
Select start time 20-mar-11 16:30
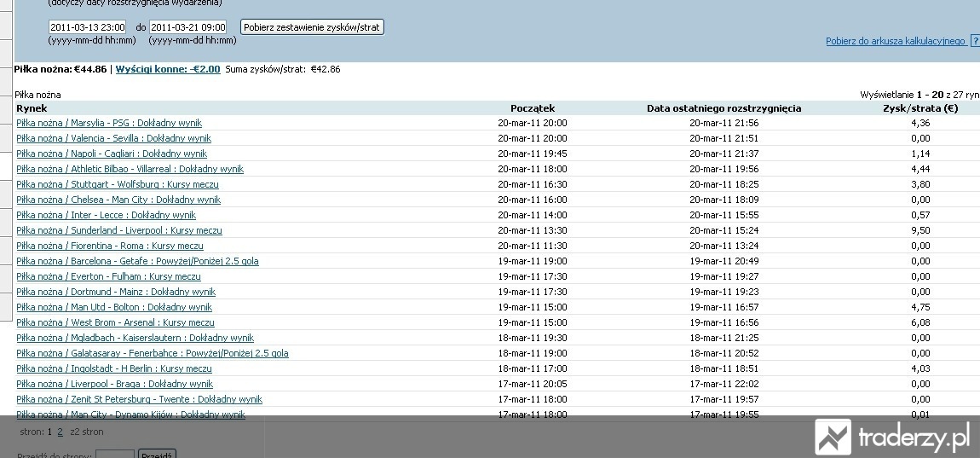[x=533, y=184]
